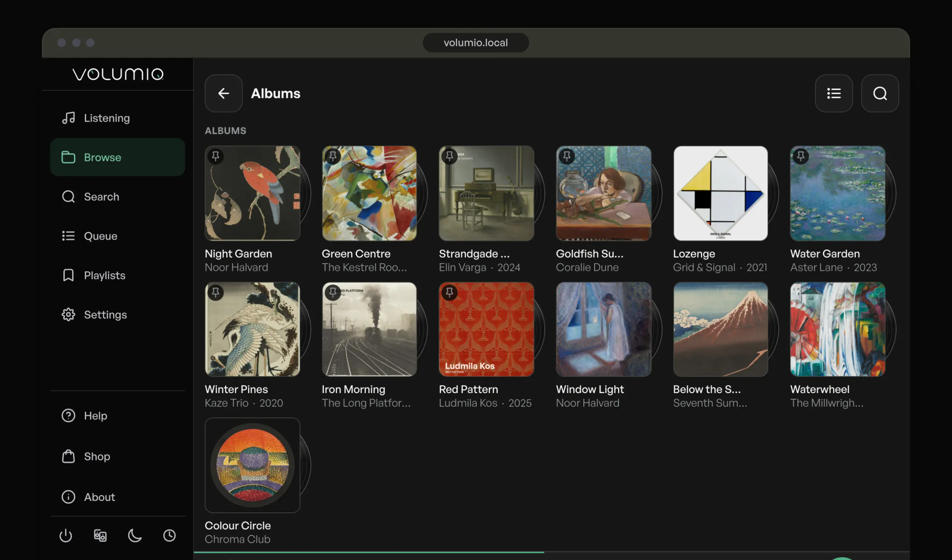
Task: Click artist Kaze Trio · 2020
Action: 244,403
